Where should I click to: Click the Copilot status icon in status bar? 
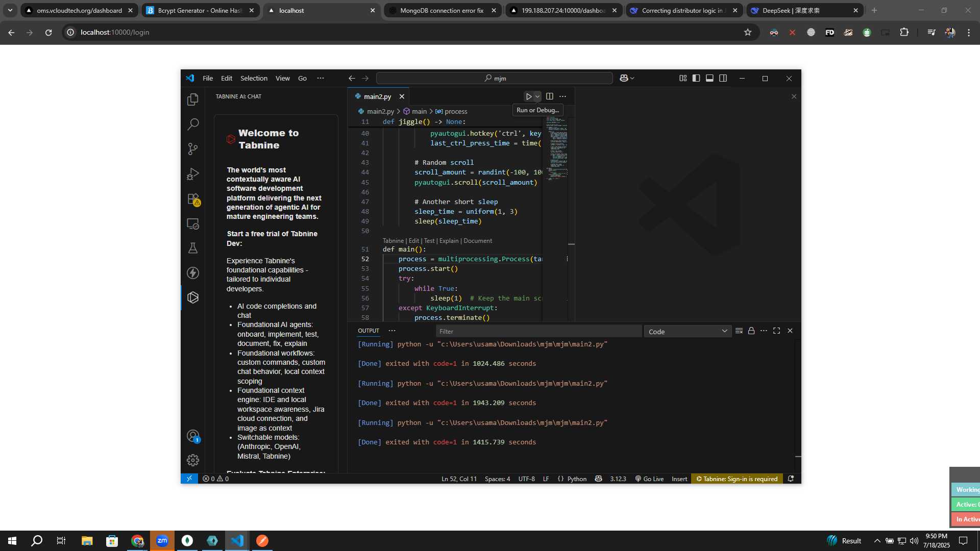(599, 479)
